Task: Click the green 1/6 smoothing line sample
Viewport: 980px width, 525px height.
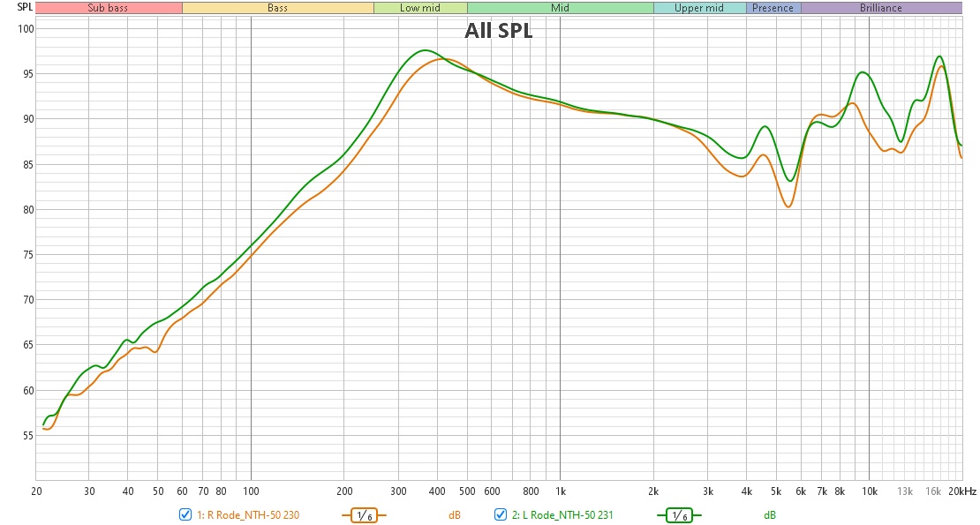Action: coord(679,515)
